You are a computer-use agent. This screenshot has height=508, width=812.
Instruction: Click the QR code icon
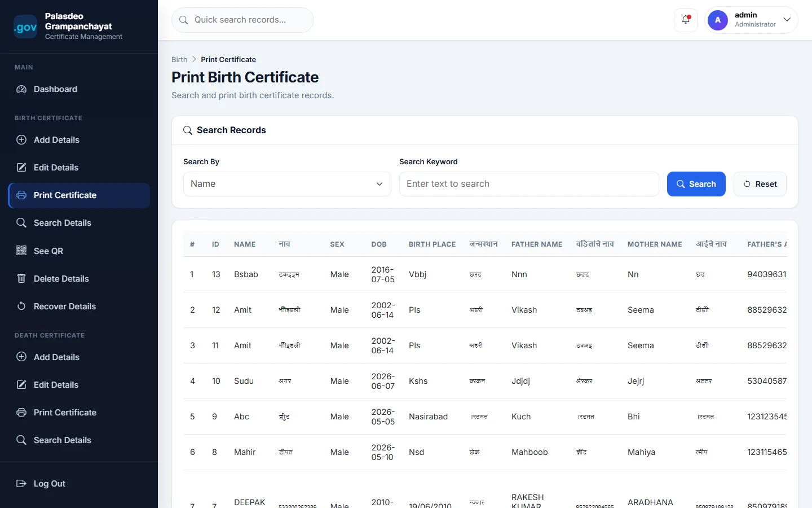point(21,251)
